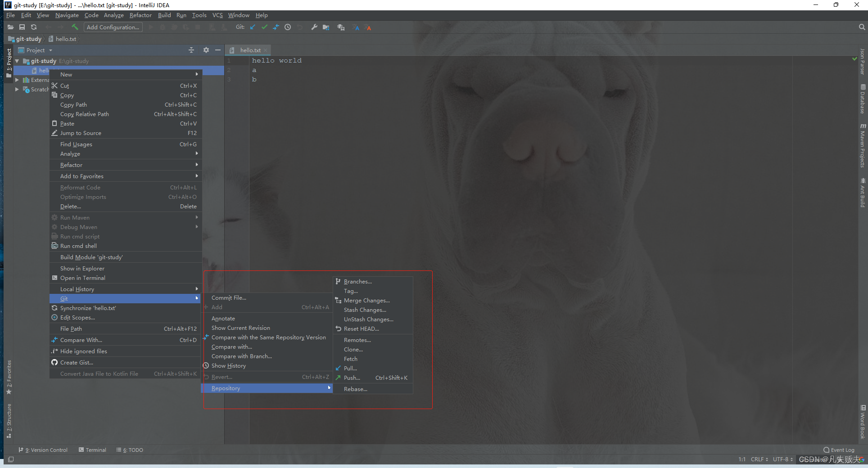Viewport: 868px width, 468px height.
Task: Click the Save All disk icon
Action: [22, 27]
